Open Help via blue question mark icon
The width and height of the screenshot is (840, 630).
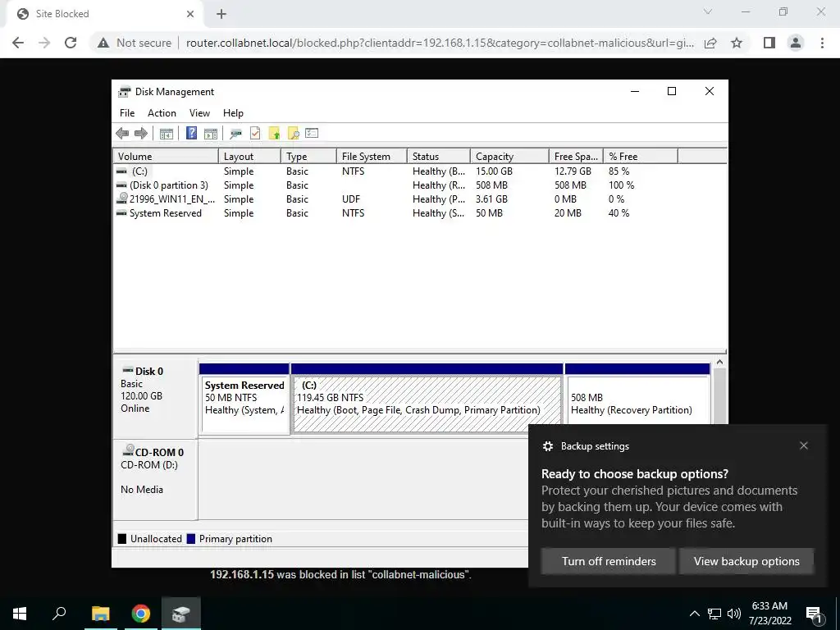[191, 134]
